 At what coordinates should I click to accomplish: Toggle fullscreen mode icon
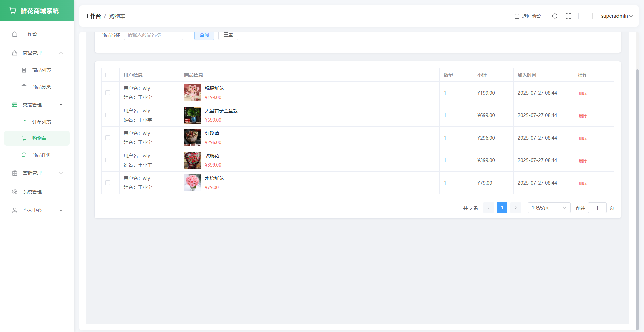[568, 16]
